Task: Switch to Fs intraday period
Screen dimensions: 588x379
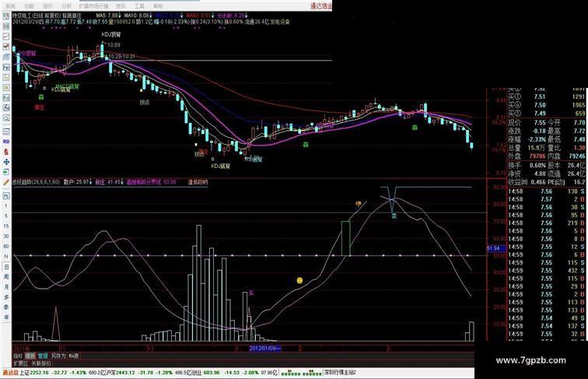Action: click(6, 196)
